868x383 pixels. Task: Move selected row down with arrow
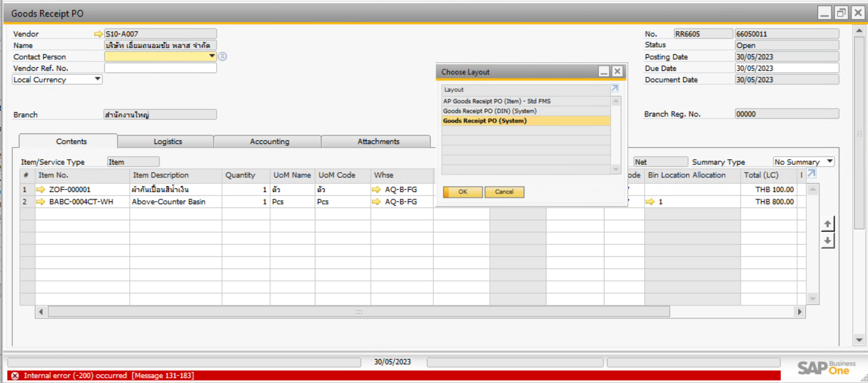827,241
